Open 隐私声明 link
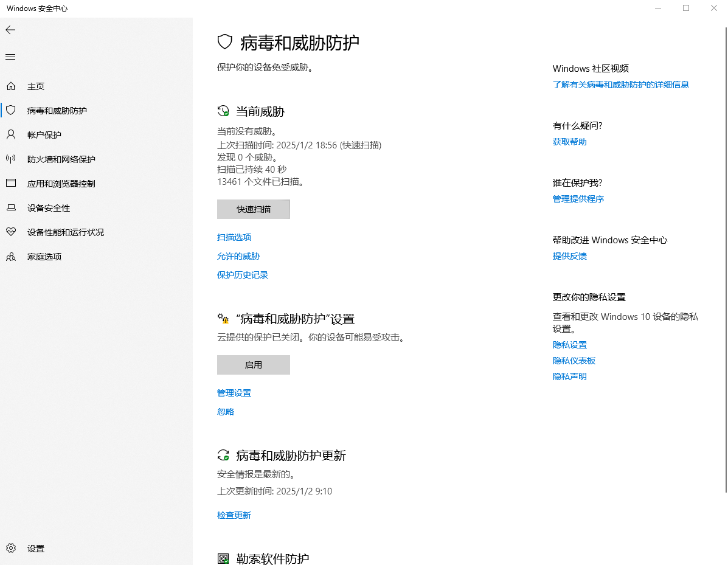Image resolution: width=728 pixels, height=565 pixels. [x=570, y=376]
